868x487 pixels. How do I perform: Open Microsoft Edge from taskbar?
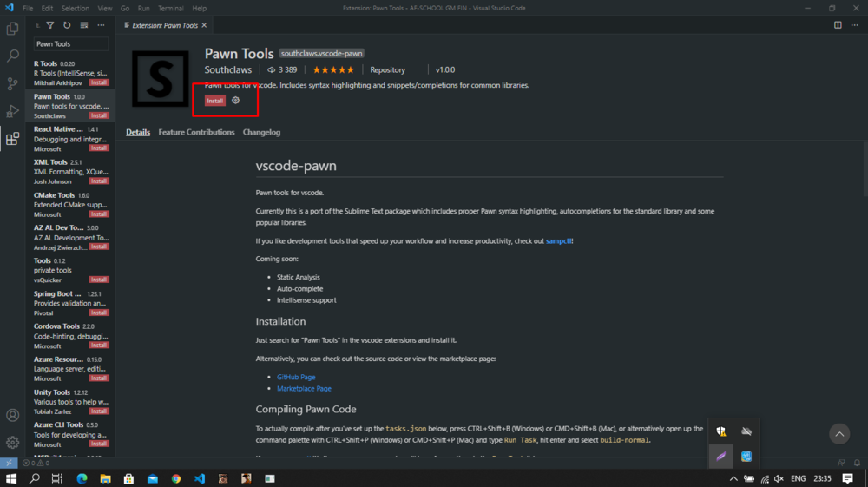(82, 478)
